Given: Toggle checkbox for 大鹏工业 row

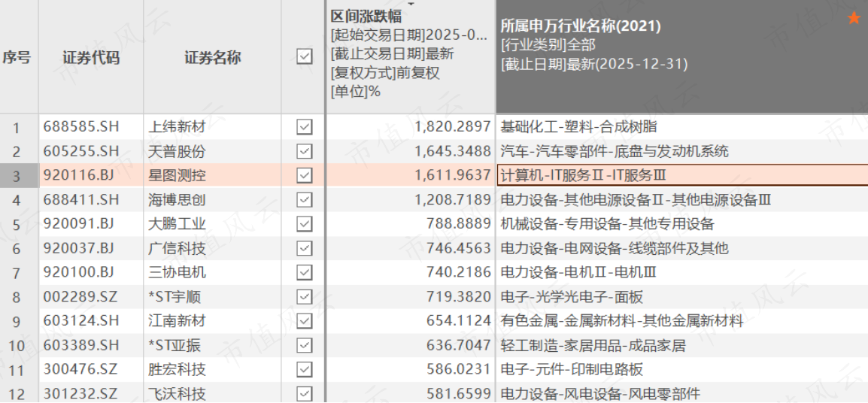Looking at the screenshot, I should tap(305, 223).
